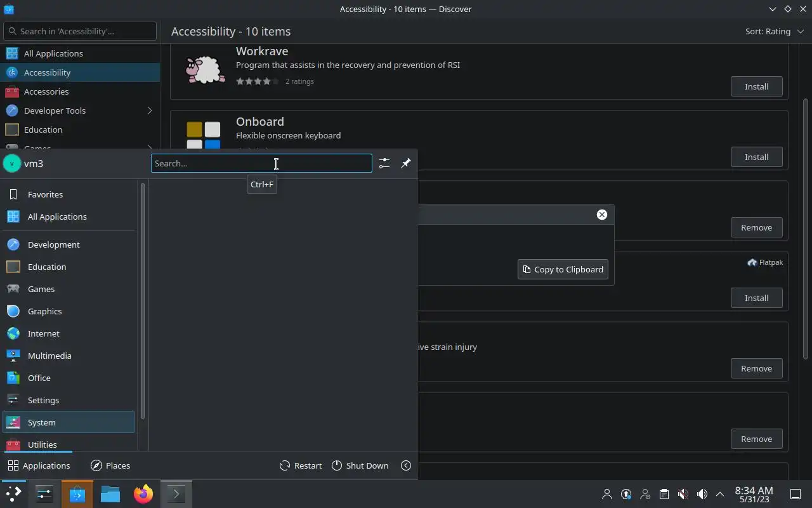Open the Utilities category in launcher

(69, 443)
